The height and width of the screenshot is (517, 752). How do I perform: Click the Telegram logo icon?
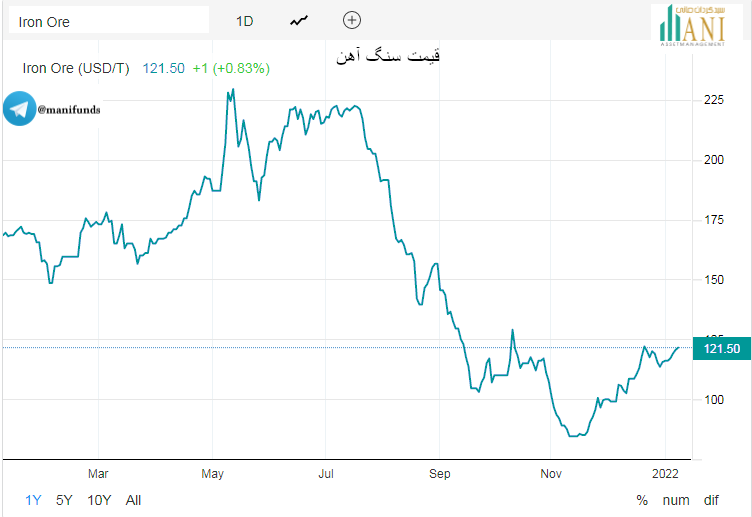point(19,109)
